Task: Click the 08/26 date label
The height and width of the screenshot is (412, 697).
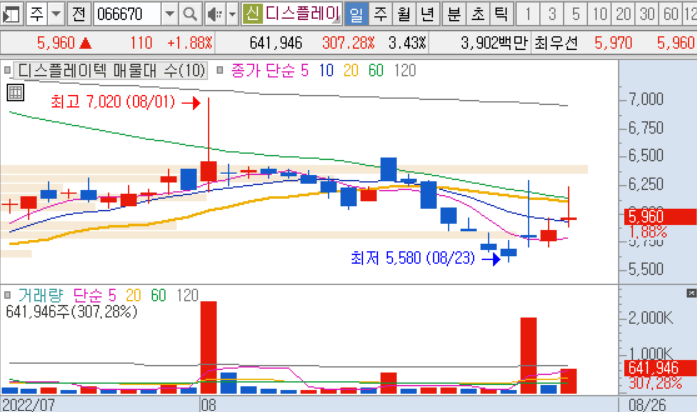Action: 647,405
